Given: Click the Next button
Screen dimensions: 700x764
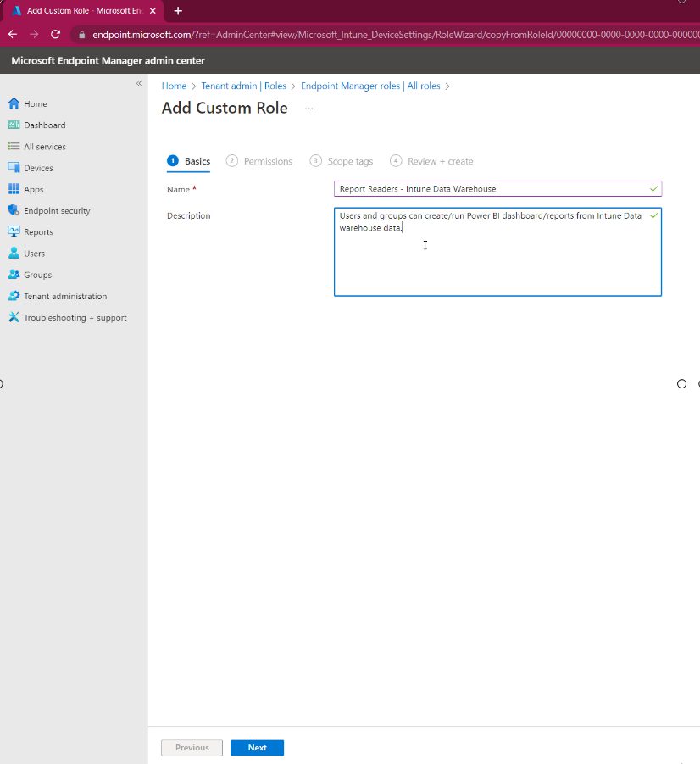Looking at the screenshot, I should click(x=257, y=747).
